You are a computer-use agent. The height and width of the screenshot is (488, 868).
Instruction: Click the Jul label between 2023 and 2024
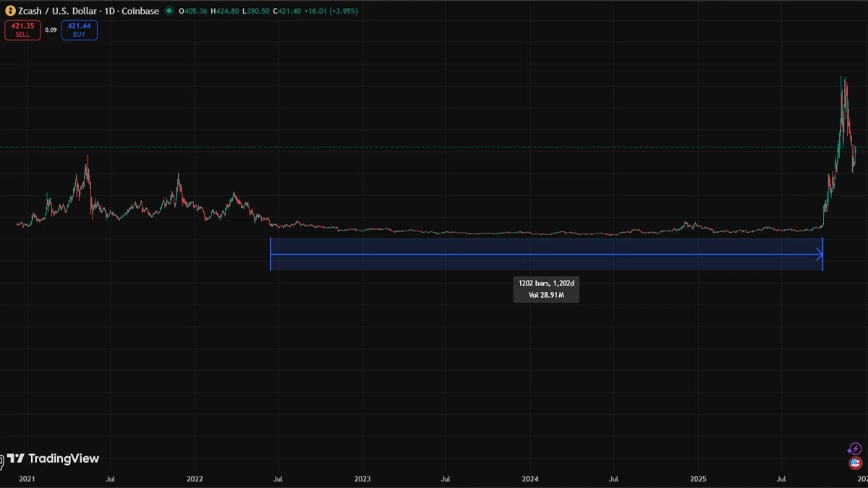[x=446, y=479]
